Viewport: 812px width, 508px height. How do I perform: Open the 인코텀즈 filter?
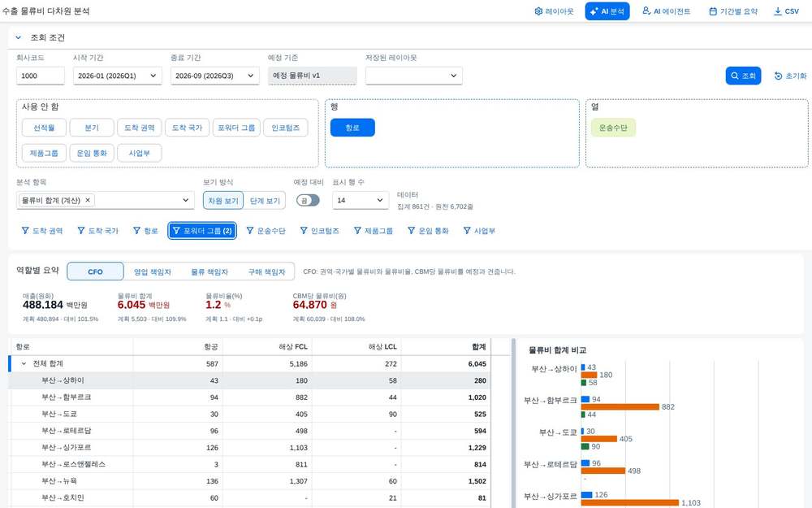point(319,231)
